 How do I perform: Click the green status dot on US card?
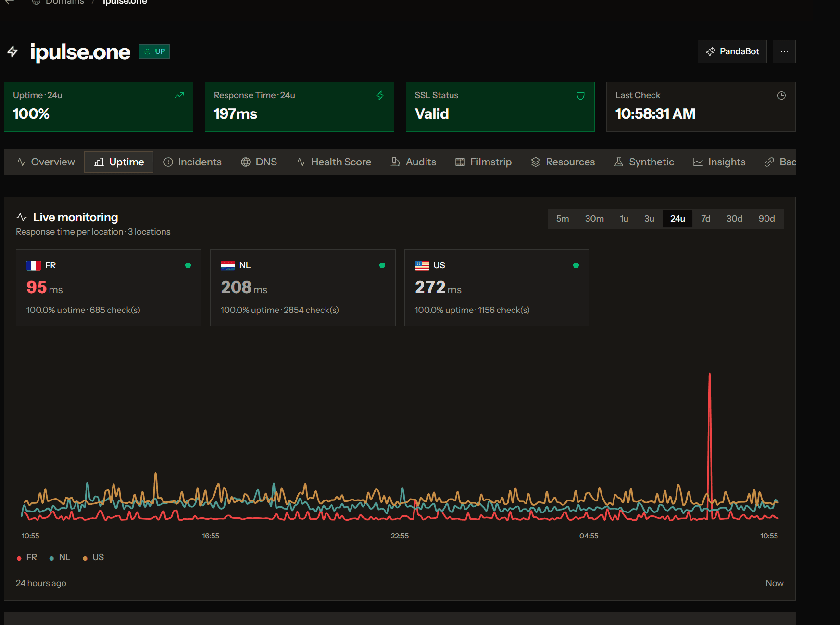[576, 265]
